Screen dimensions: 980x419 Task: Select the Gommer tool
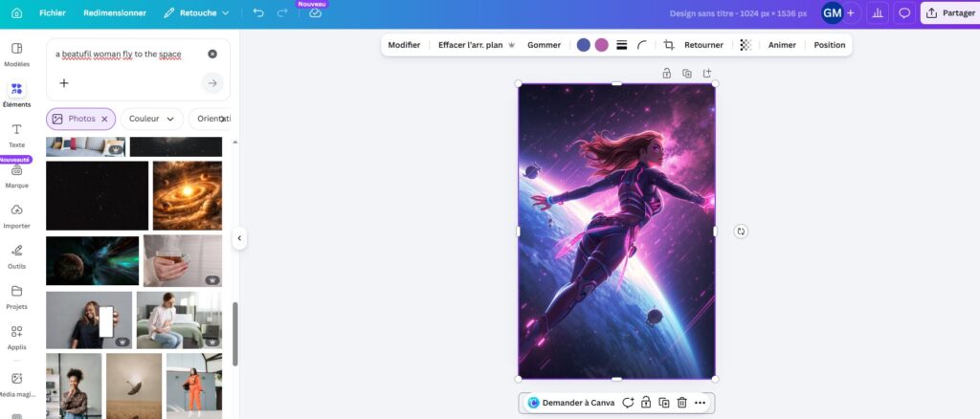[544, 45]
